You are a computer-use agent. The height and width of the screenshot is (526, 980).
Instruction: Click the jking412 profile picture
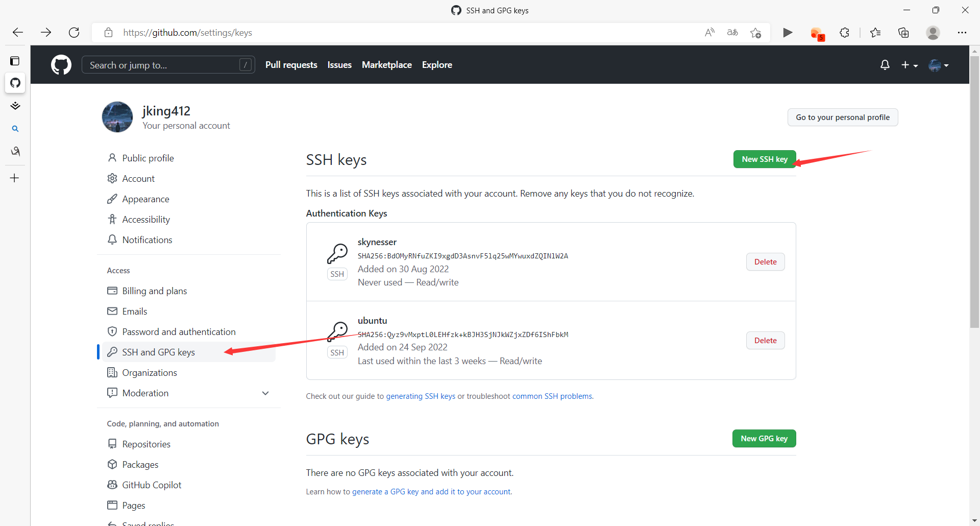117,117
